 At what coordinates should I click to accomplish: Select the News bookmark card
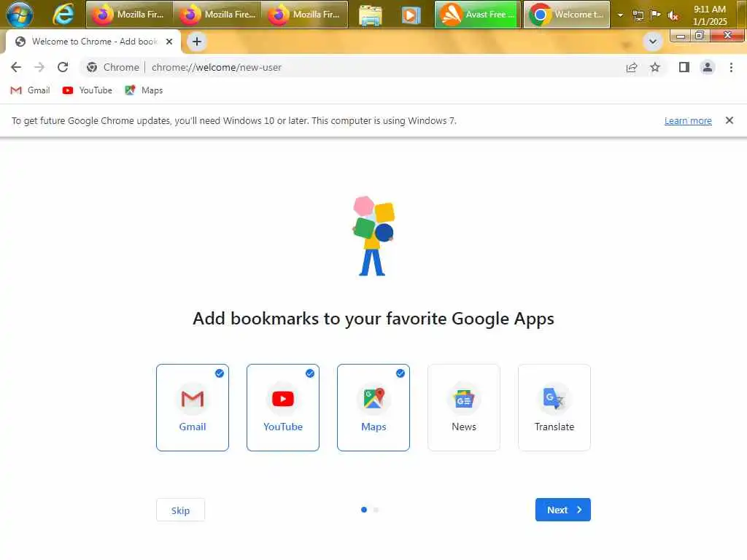464,408
